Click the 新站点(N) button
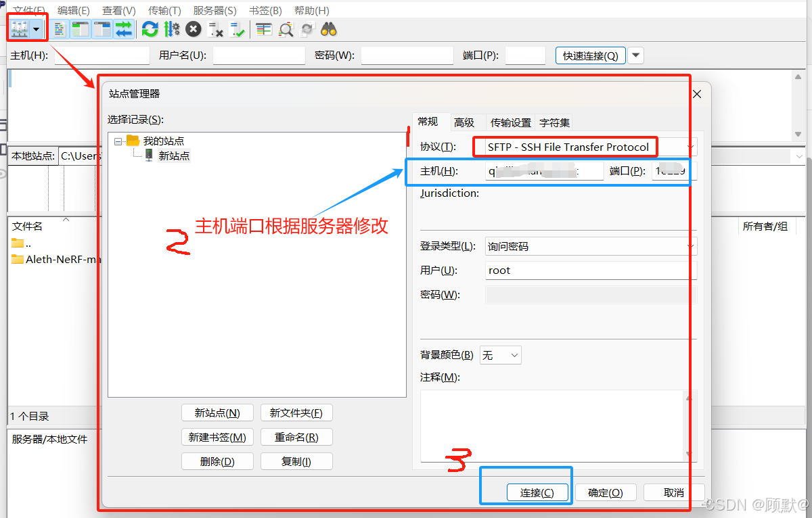Screen dimensions: 812x518 coord(217,413)
